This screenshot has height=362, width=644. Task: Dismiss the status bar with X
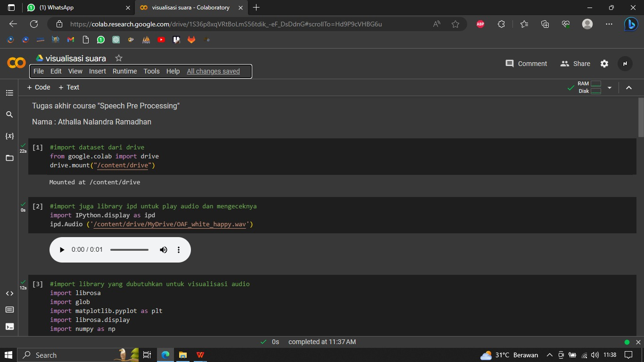tap(638, 342)
